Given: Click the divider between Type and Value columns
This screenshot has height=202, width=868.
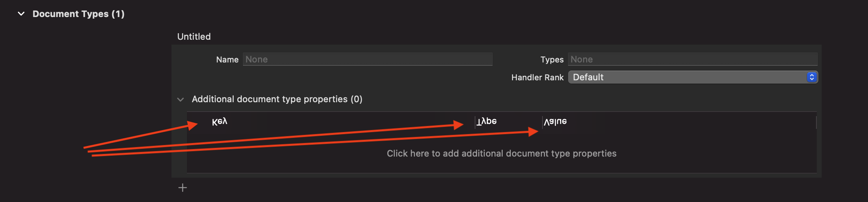Looking at the screenshot, I should [x=542, y=122].
